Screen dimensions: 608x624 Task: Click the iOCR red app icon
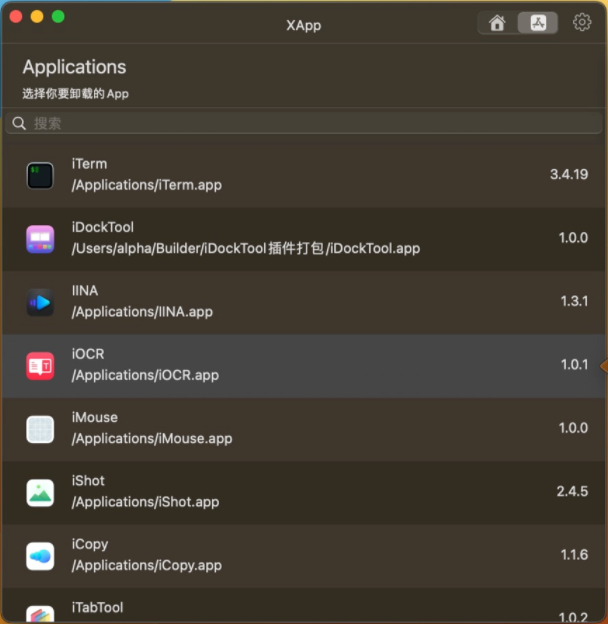pyautogui.click(x=40, y=366)
